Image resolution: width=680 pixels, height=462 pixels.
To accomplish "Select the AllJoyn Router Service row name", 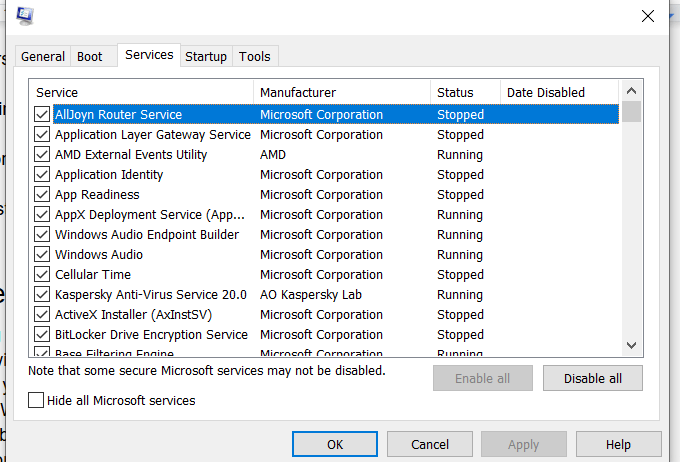I will pos(118,115).
